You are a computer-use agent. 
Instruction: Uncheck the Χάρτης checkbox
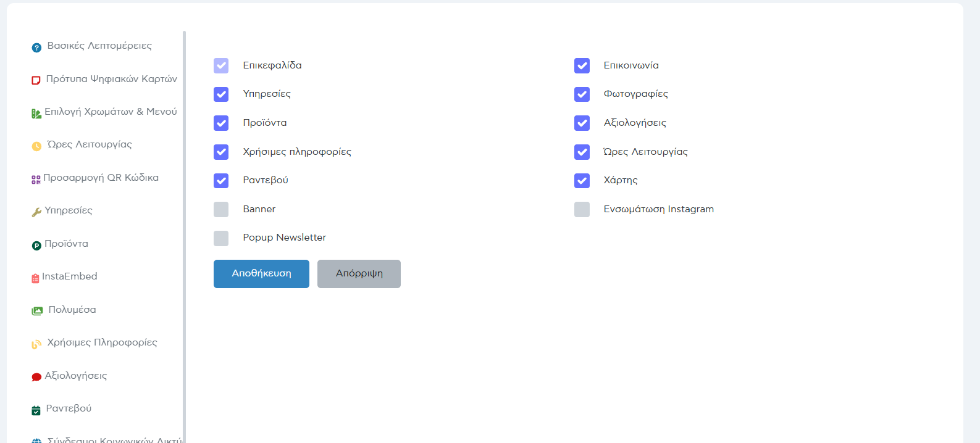click(582, 180)
